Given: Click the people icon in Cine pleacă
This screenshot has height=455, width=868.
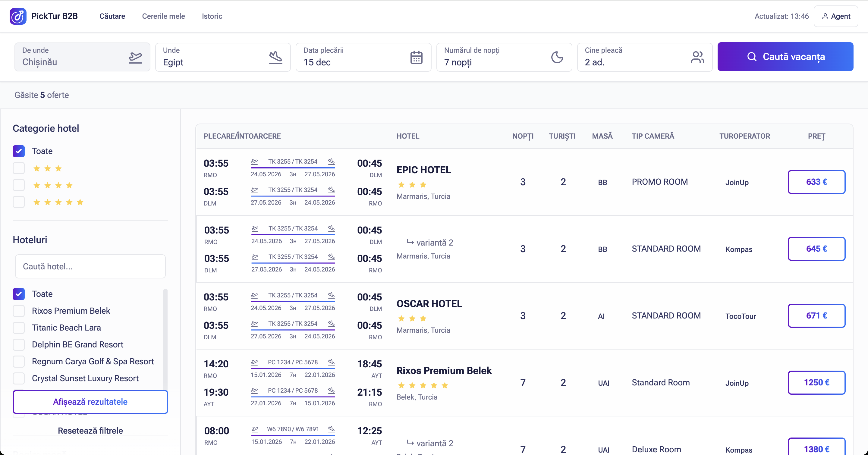Looking at the screenshot, I should (x=697, y=57).
